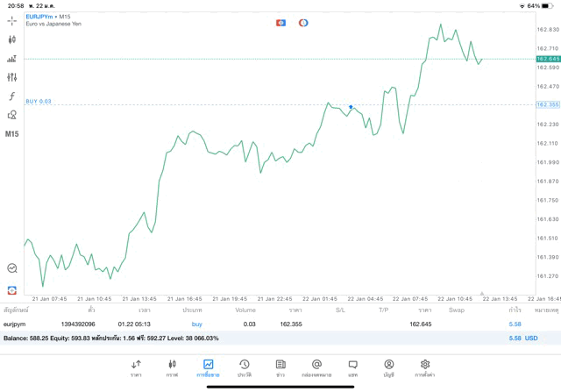Open the M15 timeframe selector
The height and width of the screenshot is (392, 561).
pos(11,134)
